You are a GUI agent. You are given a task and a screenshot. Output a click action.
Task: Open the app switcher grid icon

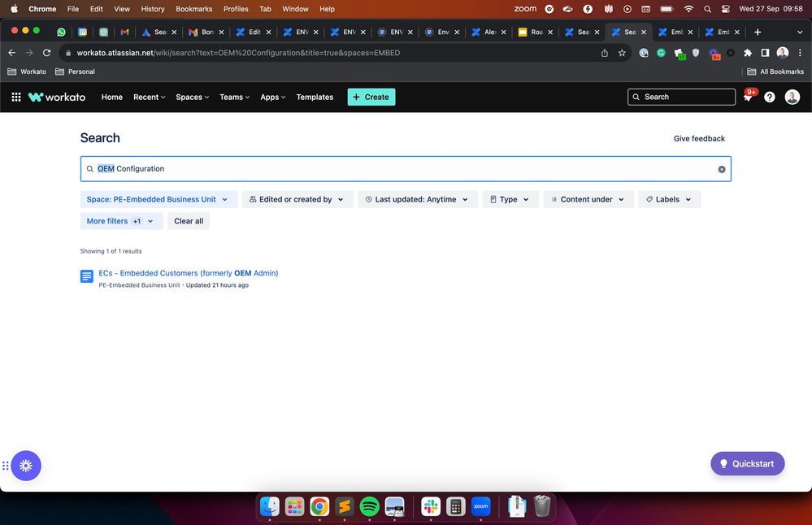[16, 97]
